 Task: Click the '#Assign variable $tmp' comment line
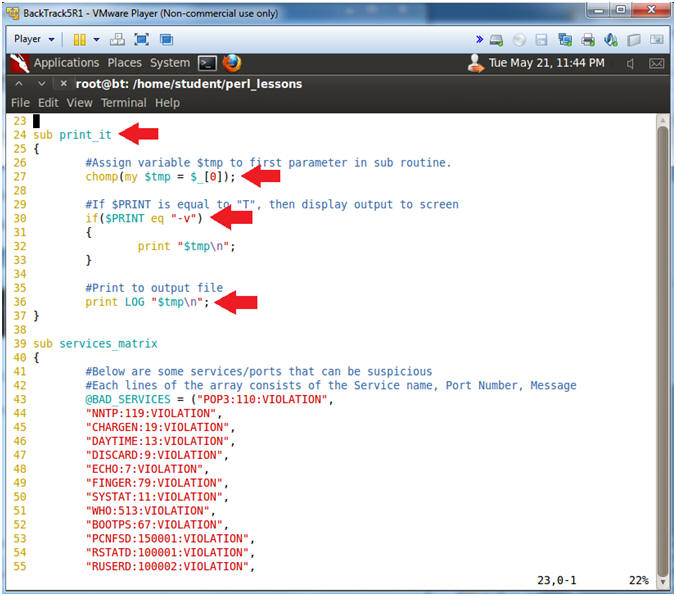tap(268, 163)
